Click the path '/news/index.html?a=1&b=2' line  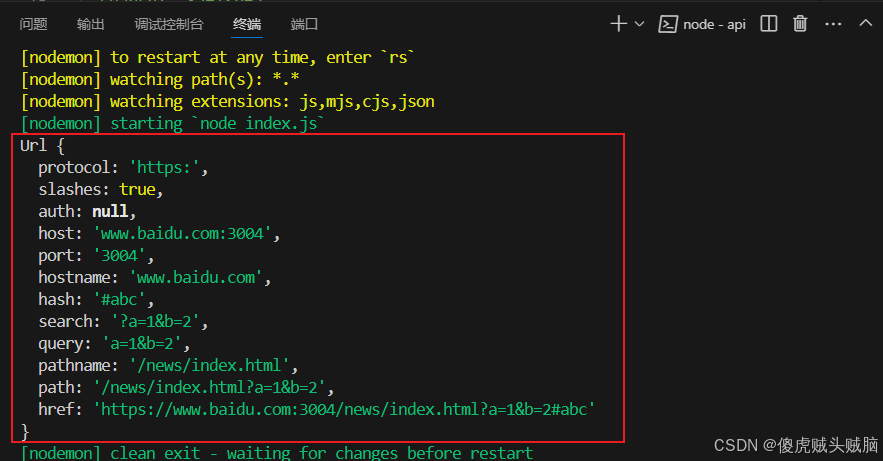[186, 387]
